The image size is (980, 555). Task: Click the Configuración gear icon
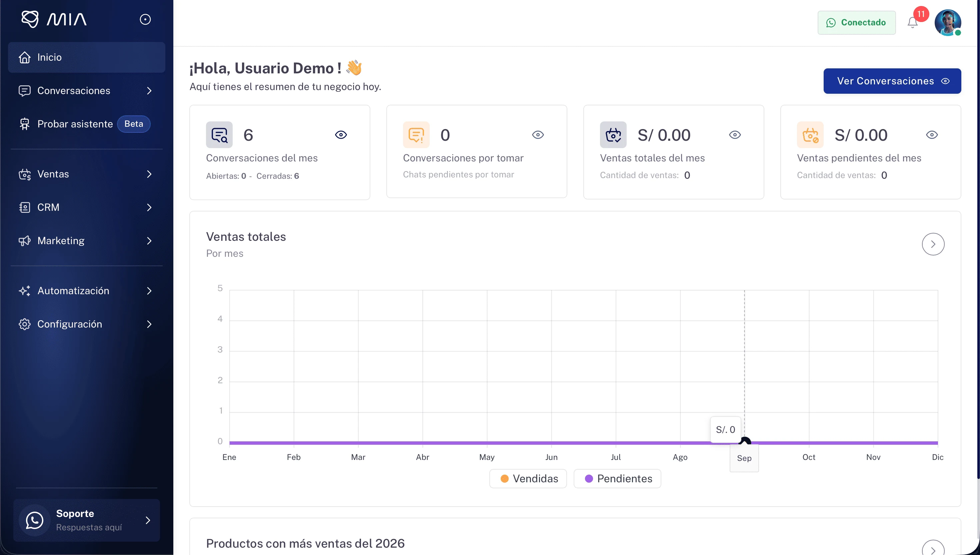(x=25, y=324)
